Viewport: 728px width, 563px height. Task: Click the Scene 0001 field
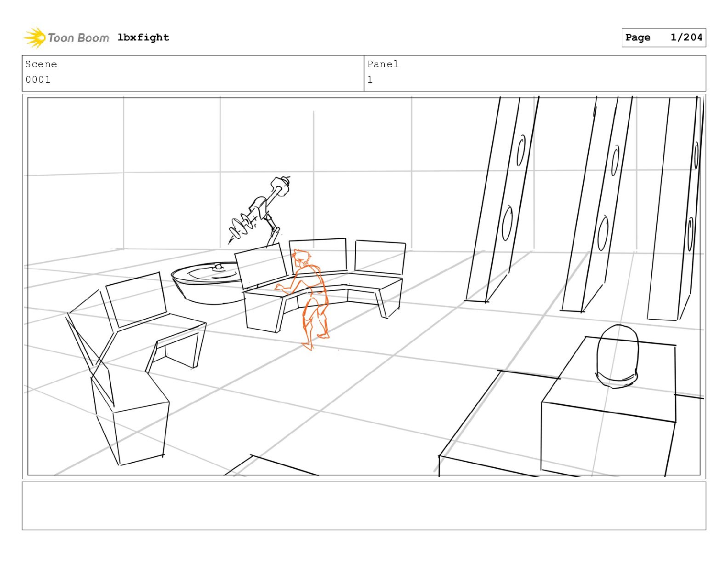[x=193, y=73]
